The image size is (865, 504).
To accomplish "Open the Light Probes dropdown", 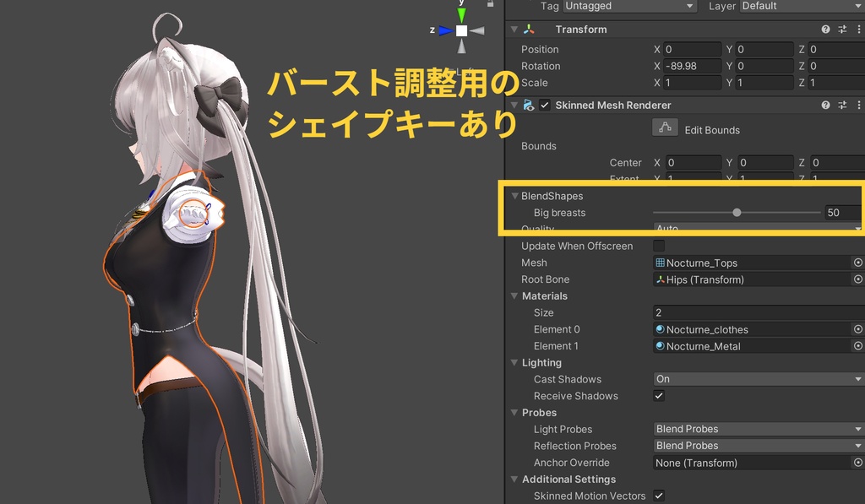I will 759,429.
